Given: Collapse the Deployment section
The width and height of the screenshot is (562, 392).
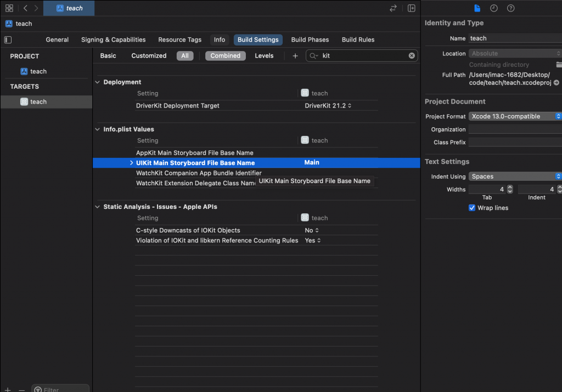Looking at the screenshot, I should 98,82.
